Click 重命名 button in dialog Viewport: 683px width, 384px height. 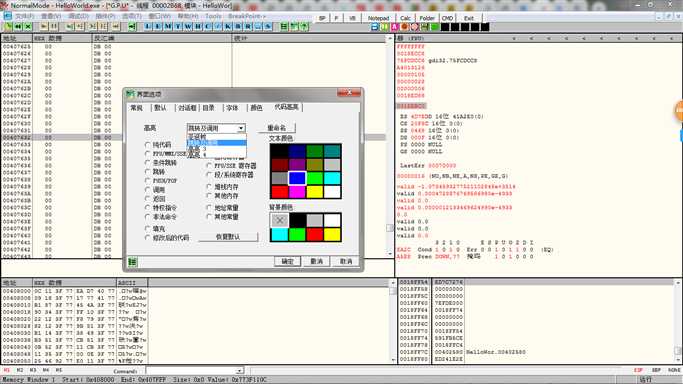pos(277,128)
